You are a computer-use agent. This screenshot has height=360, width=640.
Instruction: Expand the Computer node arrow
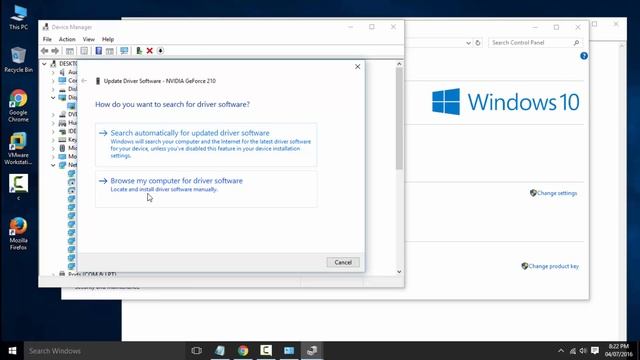tap(53, 81)
